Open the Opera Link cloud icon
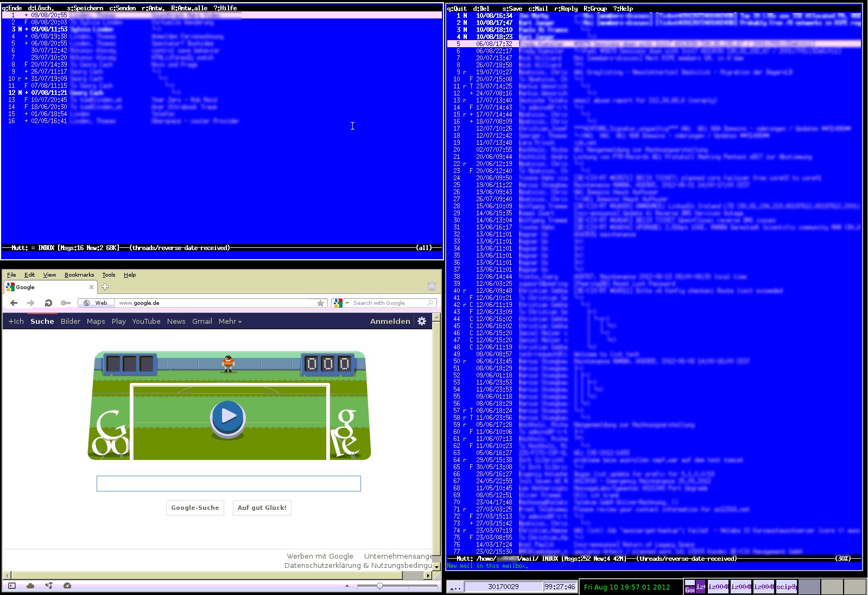This screenshot has height=595, width=868. click(30, 586)
